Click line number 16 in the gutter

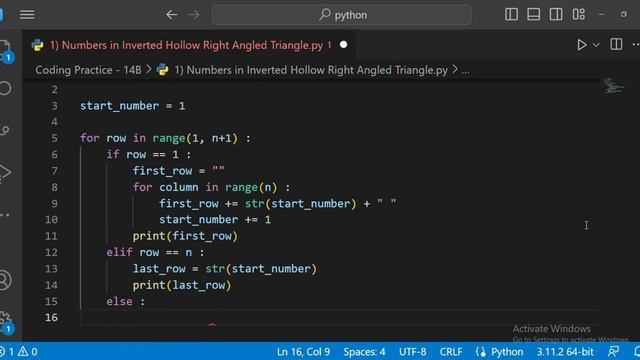pos(51,318)
